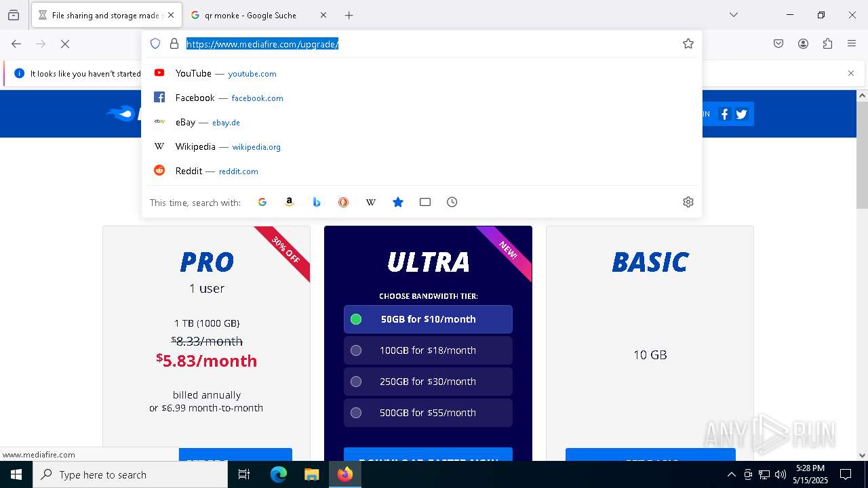Search history clock icon
868x488 pixels.
tap(452, 202)
